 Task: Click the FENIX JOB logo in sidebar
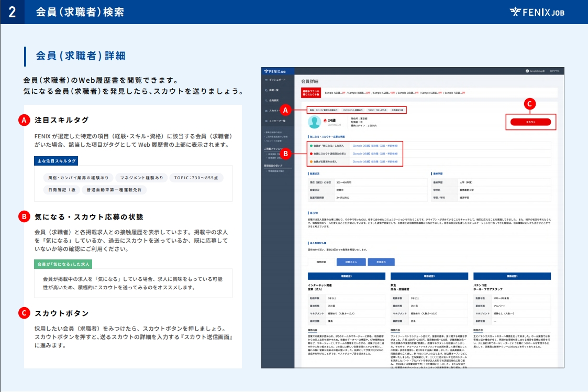click(x=275, y=71)
